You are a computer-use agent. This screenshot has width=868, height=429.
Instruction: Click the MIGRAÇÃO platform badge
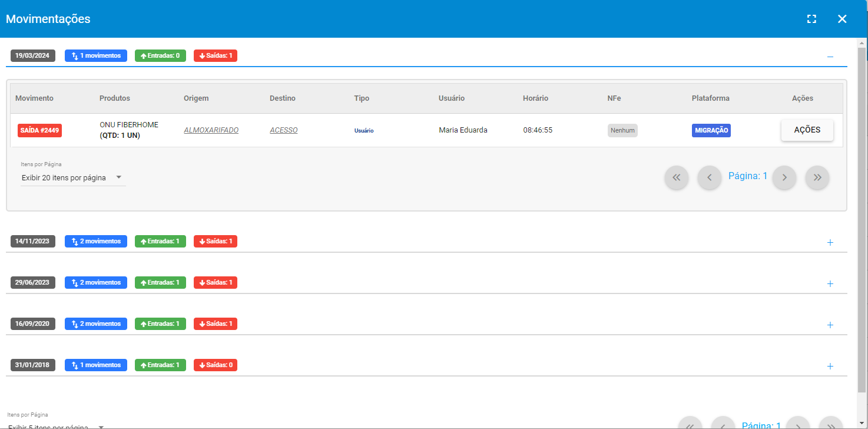711,130
